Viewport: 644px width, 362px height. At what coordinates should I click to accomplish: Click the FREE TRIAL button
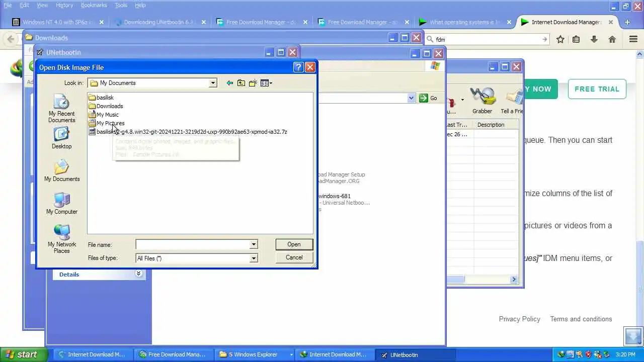pyautogui.click(x=597, y=89)
